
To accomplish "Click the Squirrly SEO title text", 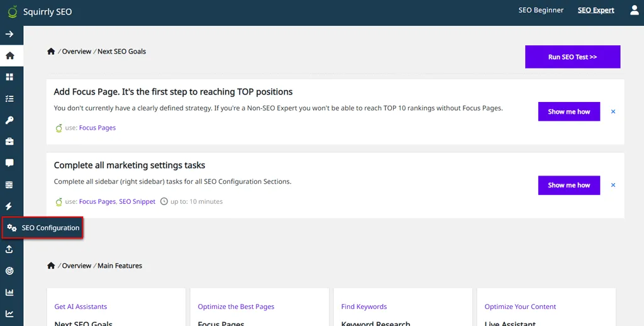I will 47,12.
